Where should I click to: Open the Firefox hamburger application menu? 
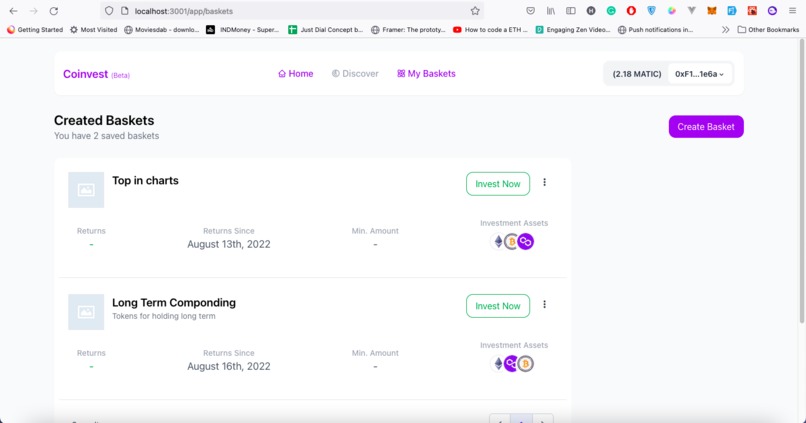coord(792,11)
